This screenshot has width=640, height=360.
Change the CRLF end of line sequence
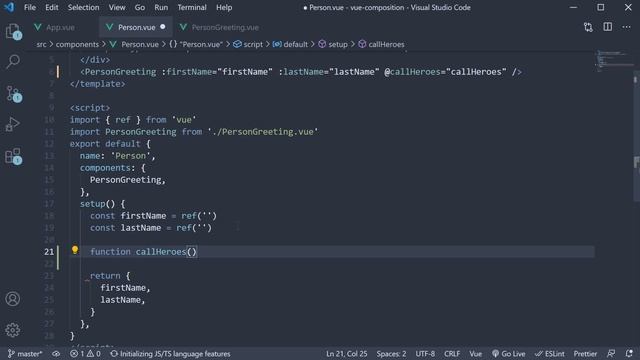[x=452, y=354]
